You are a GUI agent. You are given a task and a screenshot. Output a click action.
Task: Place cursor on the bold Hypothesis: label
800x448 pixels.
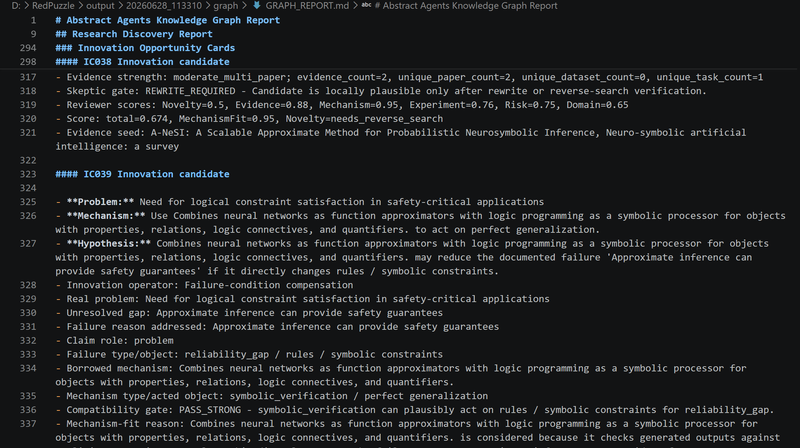point(109,243)
